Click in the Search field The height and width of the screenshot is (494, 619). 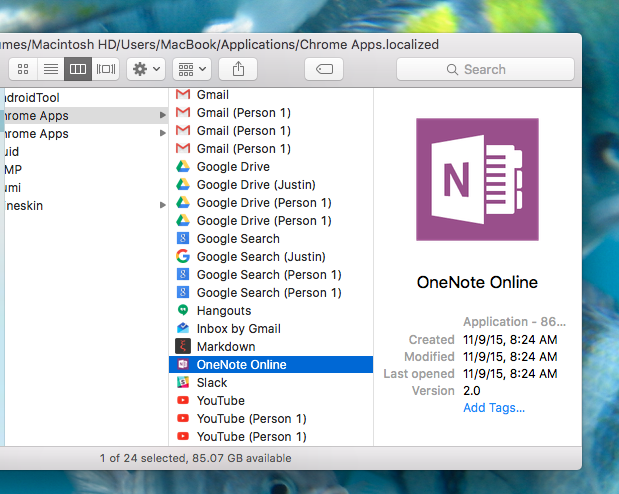point(485,69)
